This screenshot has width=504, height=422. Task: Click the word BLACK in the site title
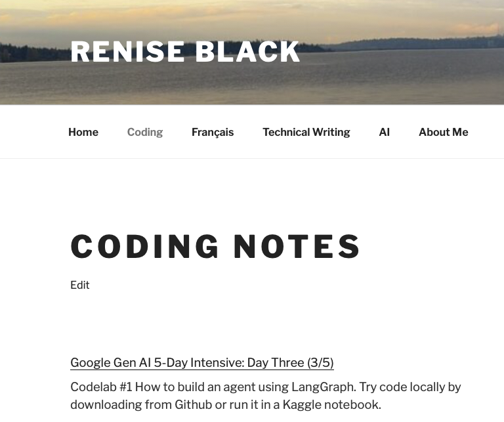point(247,51)
